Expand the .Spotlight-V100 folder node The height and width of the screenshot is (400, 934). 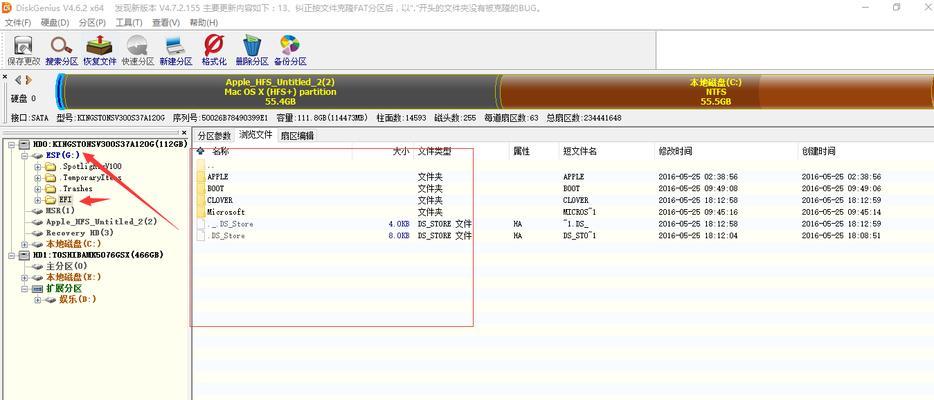coord(38,167)
